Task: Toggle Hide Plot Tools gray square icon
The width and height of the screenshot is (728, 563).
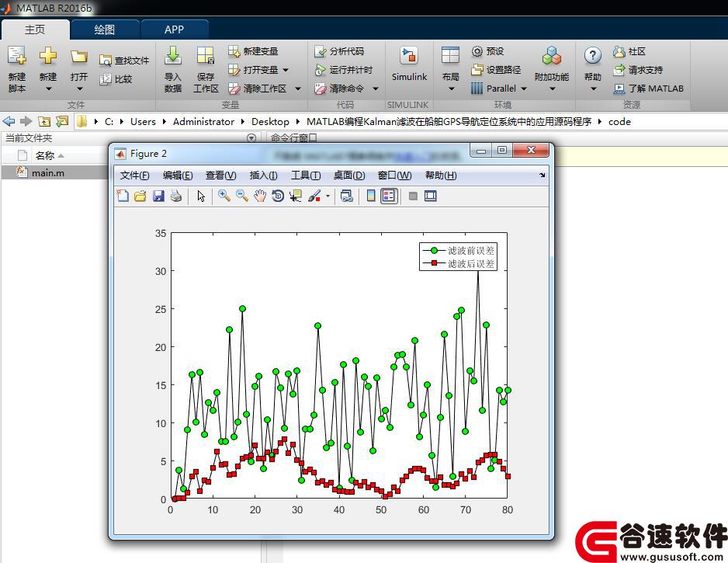Action: 413,196
